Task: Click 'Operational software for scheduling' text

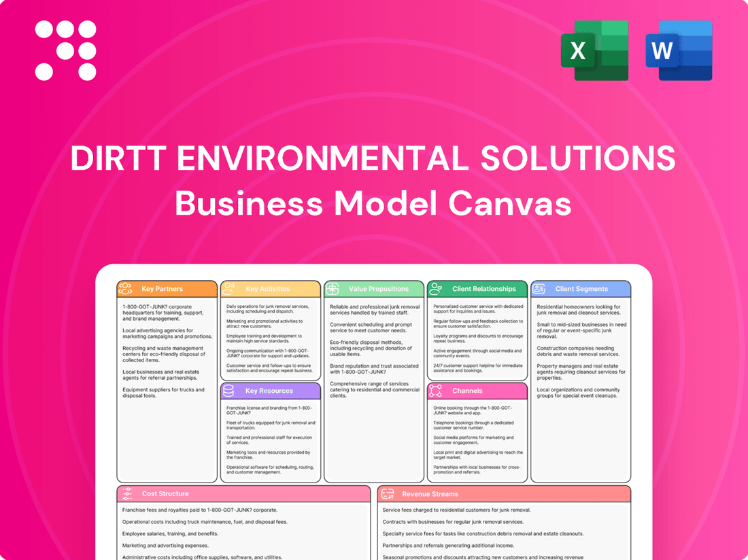Action: pyautogui.click(x=270, y=470)
